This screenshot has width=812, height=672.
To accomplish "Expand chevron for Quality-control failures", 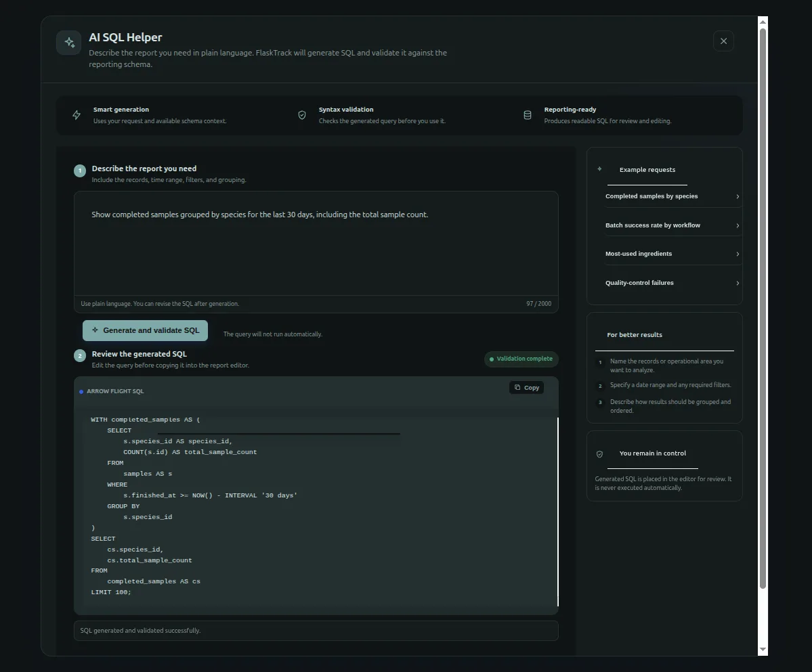I will (x=738, y=283).
